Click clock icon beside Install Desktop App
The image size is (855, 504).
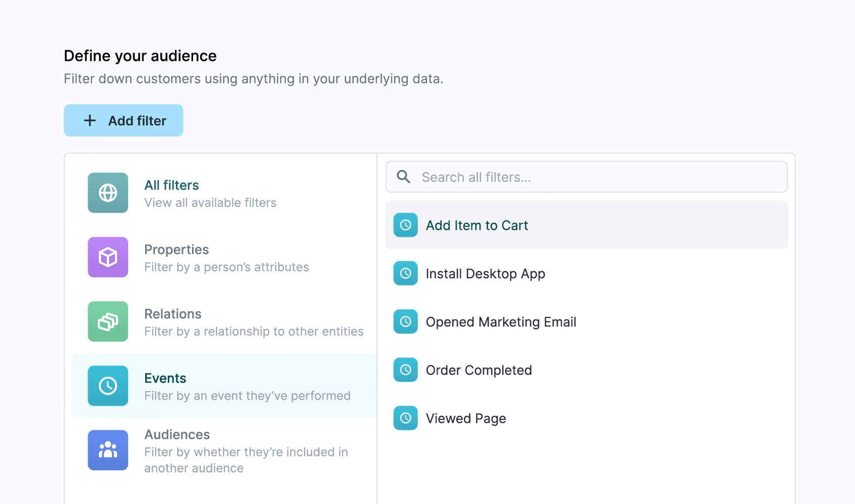point(405,273)
